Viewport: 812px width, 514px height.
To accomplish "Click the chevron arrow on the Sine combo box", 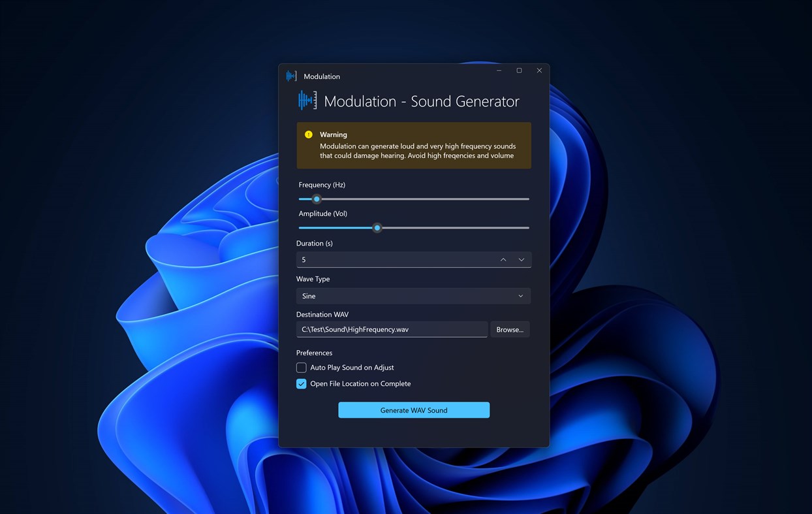I will (521, 296).
